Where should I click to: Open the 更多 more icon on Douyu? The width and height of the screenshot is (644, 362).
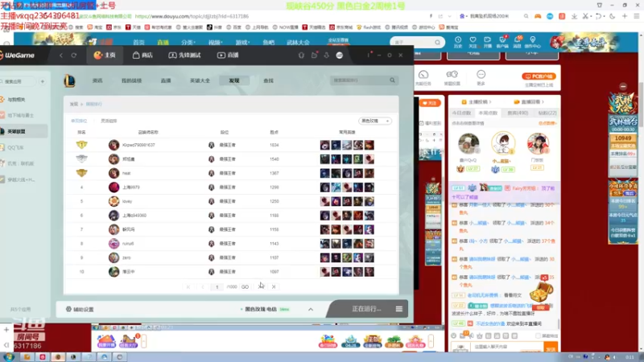481,77
